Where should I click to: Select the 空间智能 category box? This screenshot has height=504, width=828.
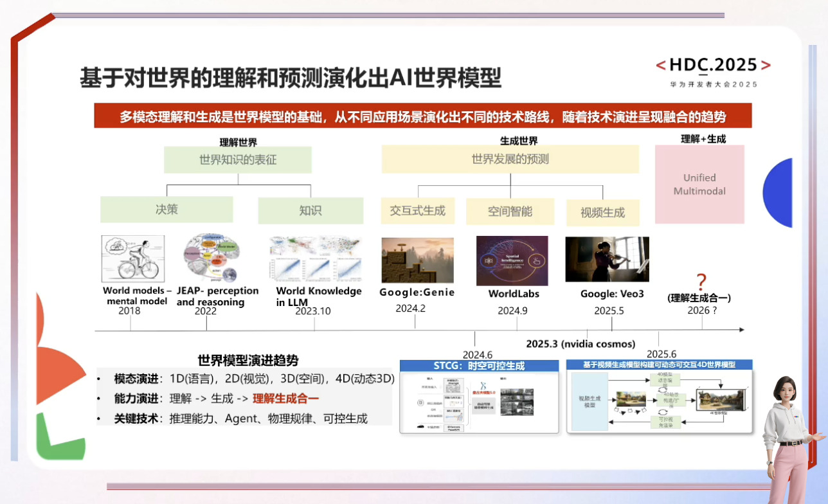pos(510,212)
